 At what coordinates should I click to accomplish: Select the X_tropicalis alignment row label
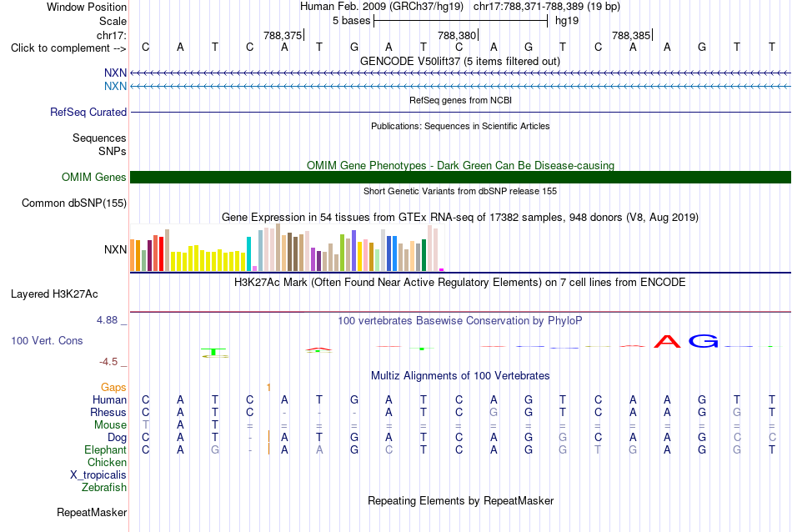(x=98, y=475)
